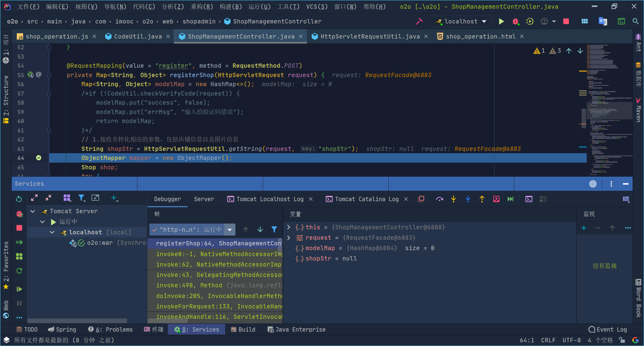Open the translate plugin icon in the top toolbar
The width and height of the screenshot is (644, 346).
point(603,21)
